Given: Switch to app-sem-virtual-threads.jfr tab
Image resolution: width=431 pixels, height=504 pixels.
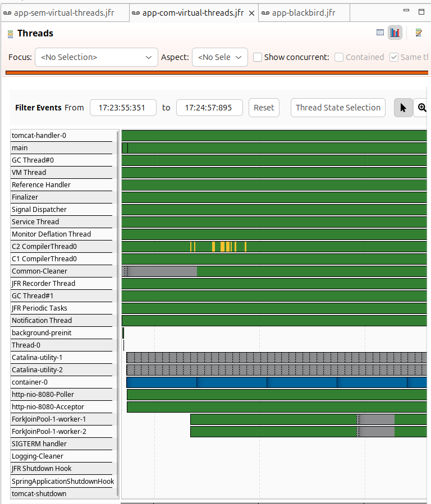Looking at the screenshot, I should point(63,13).
